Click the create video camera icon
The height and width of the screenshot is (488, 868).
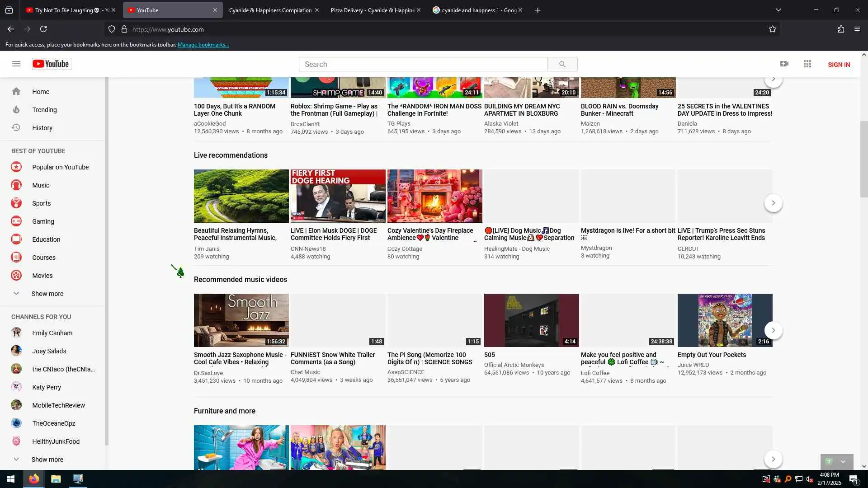[784, 64]
